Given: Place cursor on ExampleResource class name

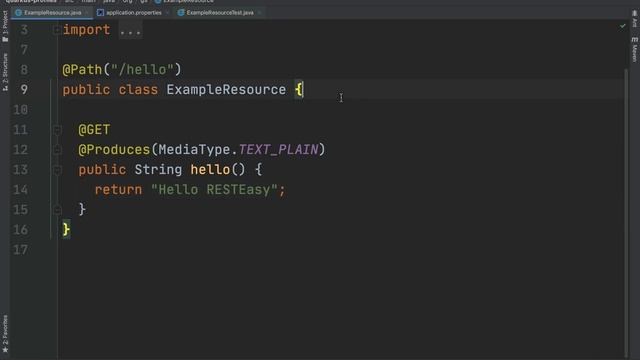Looking at the screenshot, I should point(226,89).
